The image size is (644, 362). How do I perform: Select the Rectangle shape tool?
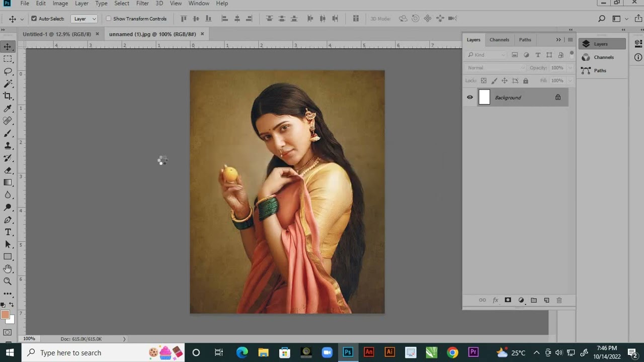(x=8, y=256)
